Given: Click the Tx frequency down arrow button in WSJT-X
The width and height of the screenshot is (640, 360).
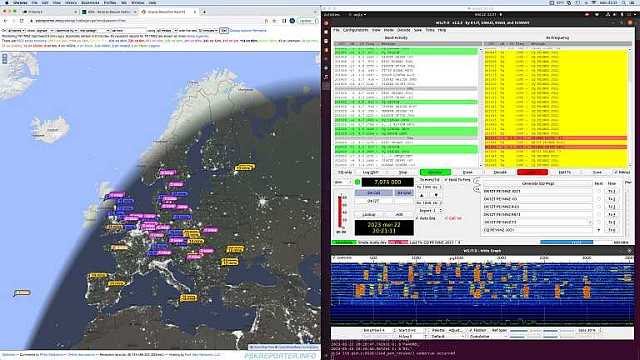Looking at the screenshot, I should (x=436, y=195).
